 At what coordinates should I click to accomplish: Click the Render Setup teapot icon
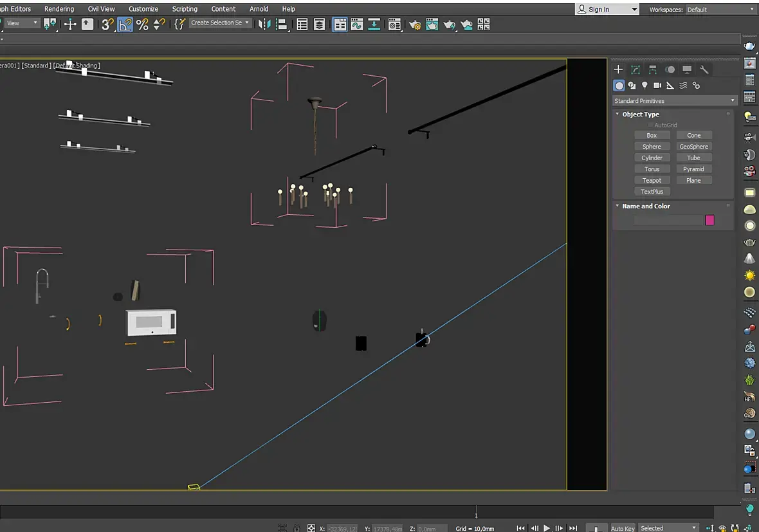click(415, 24)
